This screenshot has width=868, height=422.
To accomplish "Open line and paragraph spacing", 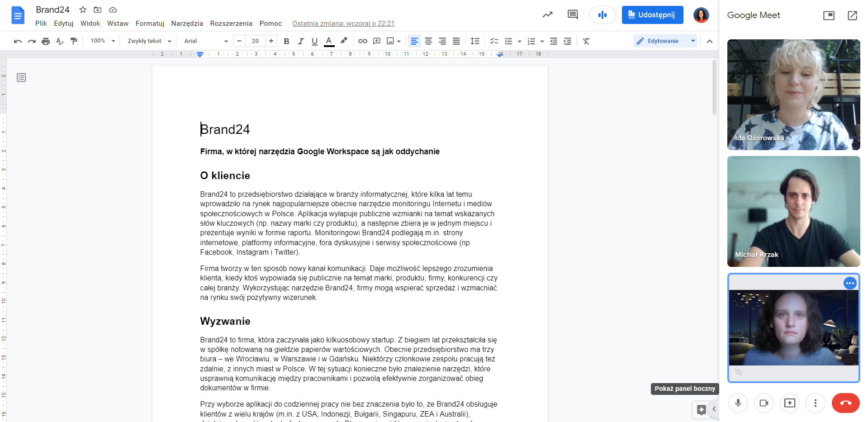I will pyautogui.click(x=475, y=41).
